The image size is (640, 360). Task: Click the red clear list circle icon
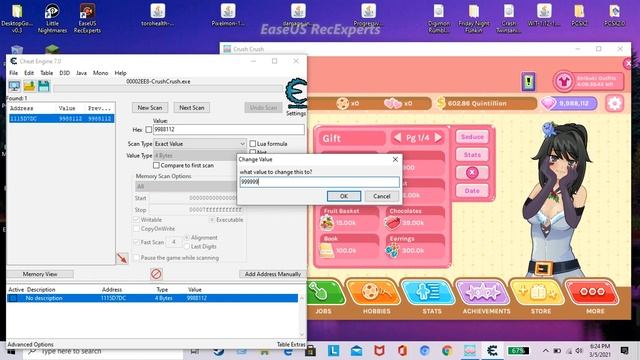[x=156, y=274]
